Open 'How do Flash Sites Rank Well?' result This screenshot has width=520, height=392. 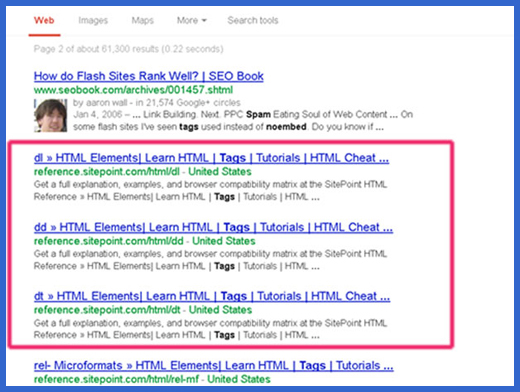click(149, 76)
